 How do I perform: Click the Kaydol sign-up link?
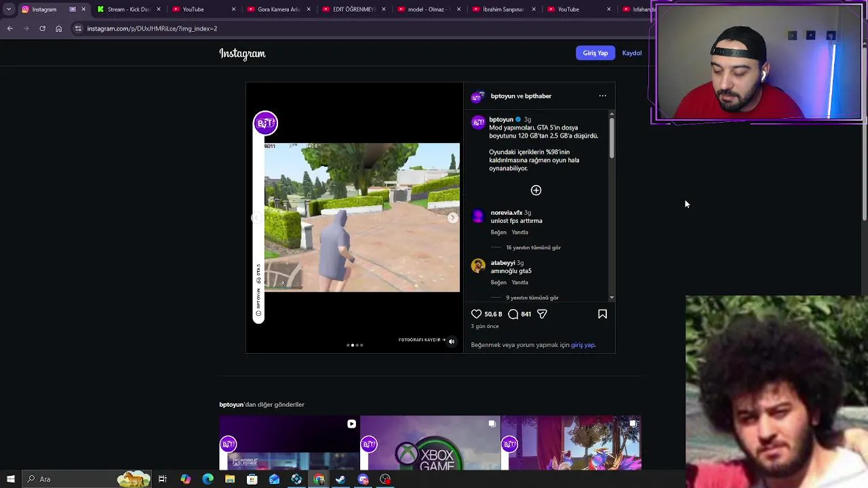click(632, 53)
